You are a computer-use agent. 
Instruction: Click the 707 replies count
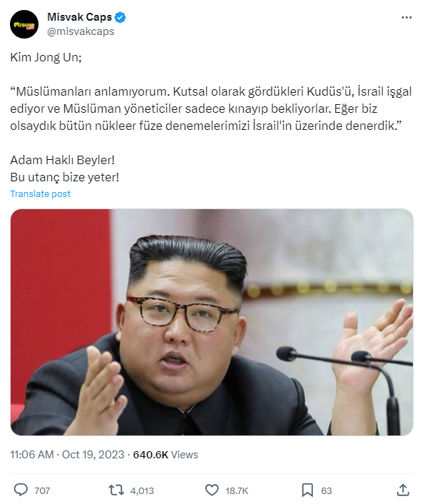[42, 491]
